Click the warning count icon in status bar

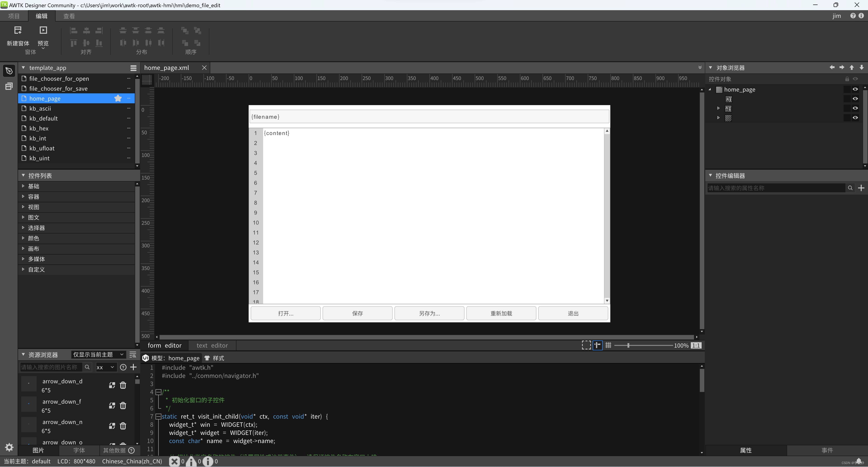click(191, 461)
